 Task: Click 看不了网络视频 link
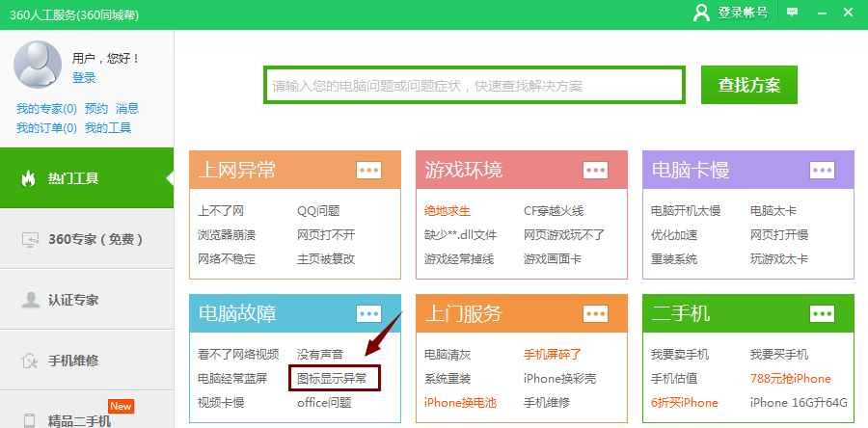point(238,355)
